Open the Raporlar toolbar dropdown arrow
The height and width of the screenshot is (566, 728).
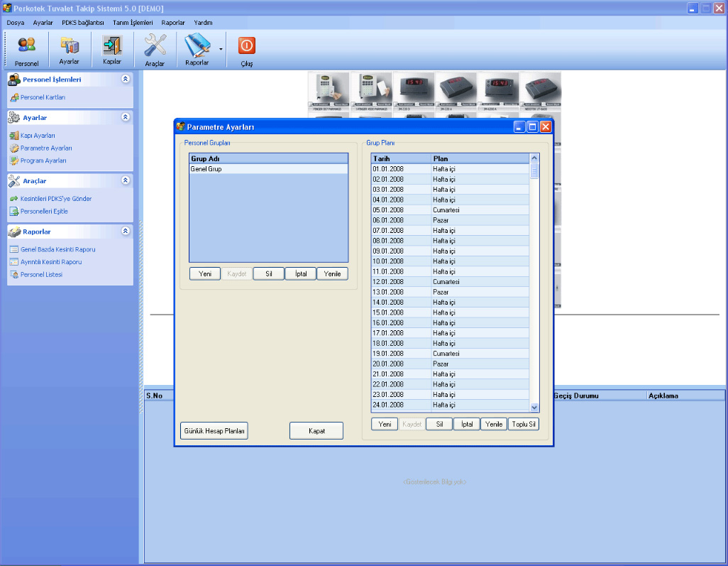coord(221,50)
